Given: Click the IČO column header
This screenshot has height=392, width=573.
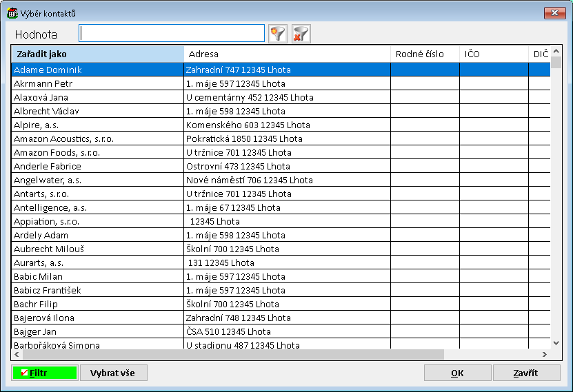Looking at the screenshot, I should coord(494,54).
